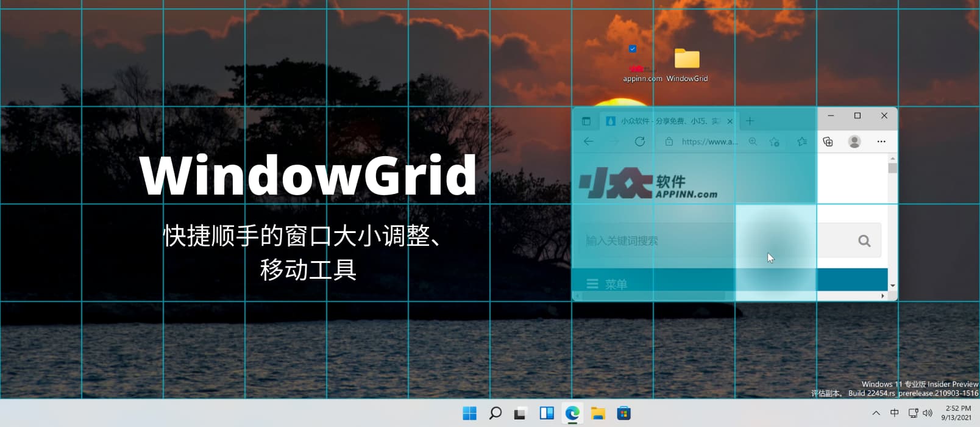
Task: Click the scroll left arrow in Edge
Action: 578,296
